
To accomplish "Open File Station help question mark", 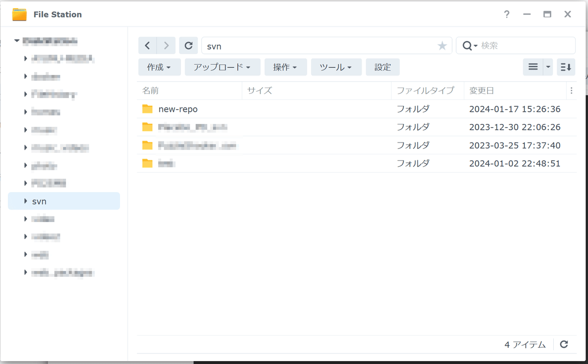I will click(x=507, y=14).
